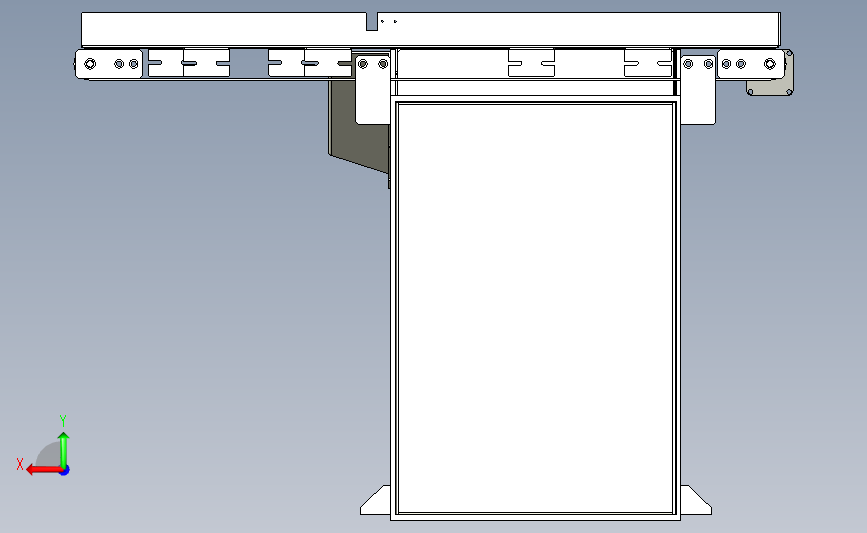Select the large white rectangular panel face
The height and width of the screenshot is (533, 867).
[535, 308]
